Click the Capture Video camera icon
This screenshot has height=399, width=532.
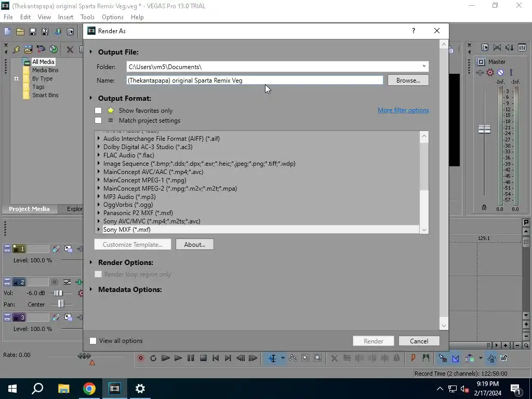point(41,49)
